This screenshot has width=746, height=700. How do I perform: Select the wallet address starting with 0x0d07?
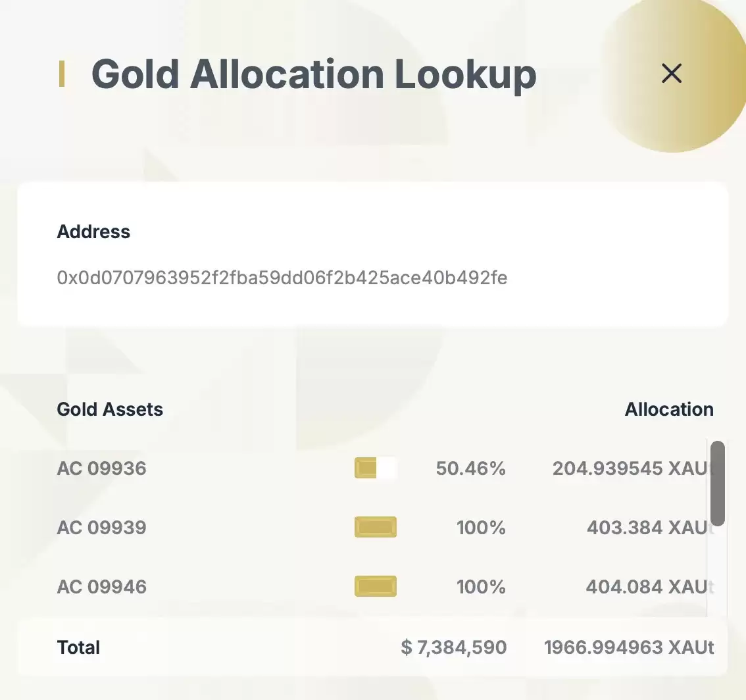click(282, 278)
